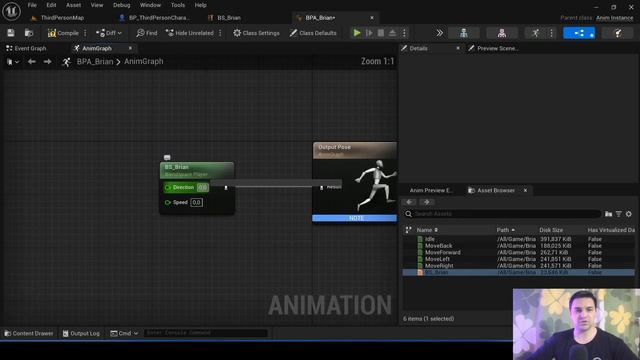
Task: Open the graph bookmarks dropdown
Action: (x=13, y=62)
